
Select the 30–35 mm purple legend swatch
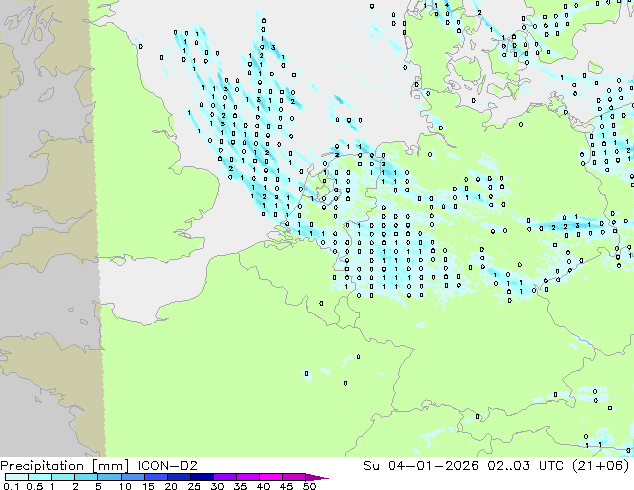(227, 477)
